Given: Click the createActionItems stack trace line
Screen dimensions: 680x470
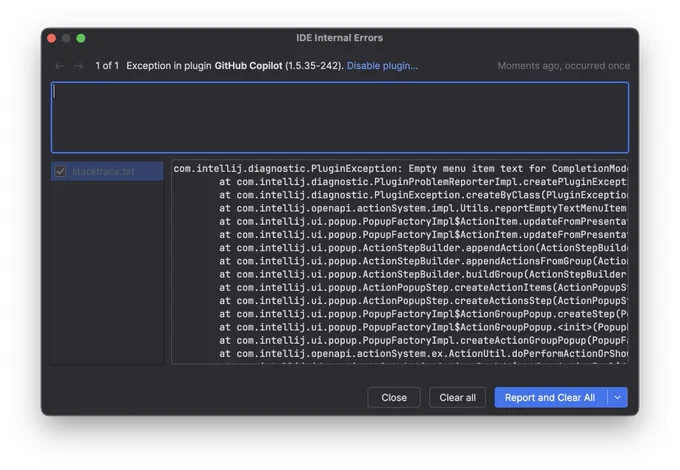Looking at the screenshot, I should click(423, 287).
